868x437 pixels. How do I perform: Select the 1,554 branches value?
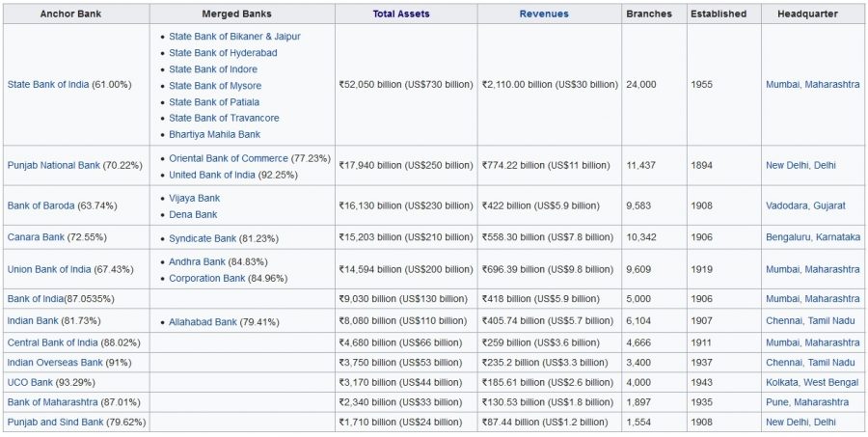(638, 422)
